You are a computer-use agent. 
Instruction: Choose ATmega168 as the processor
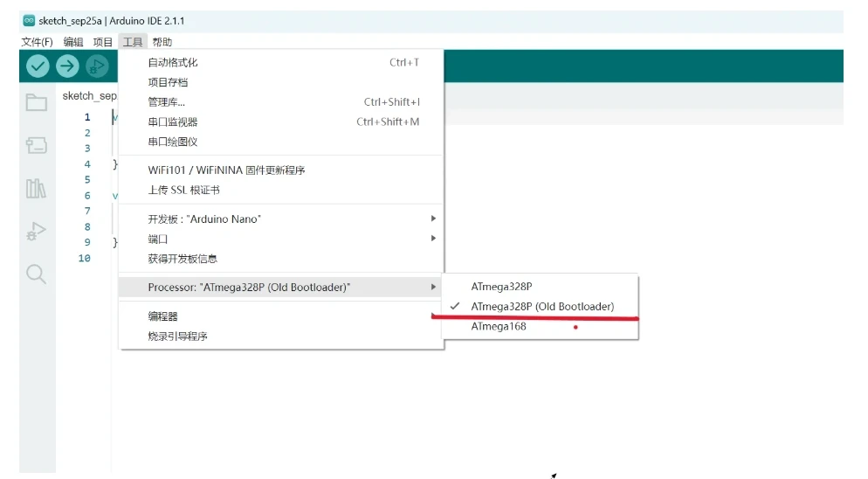click(498, 327)
